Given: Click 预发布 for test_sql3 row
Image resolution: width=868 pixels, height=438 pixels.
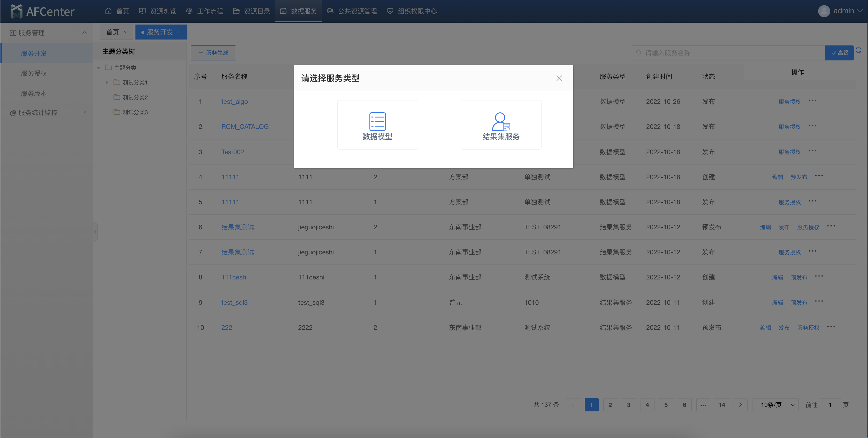Looking at the screenshot, I should [799, 303].
